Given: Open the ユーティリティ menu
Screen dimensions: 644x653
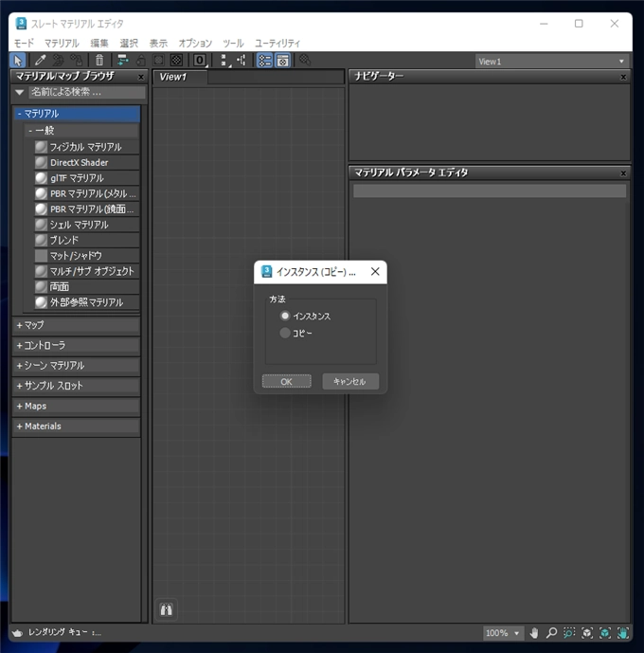Looking at the screenshot, I should tap(277, 44).
